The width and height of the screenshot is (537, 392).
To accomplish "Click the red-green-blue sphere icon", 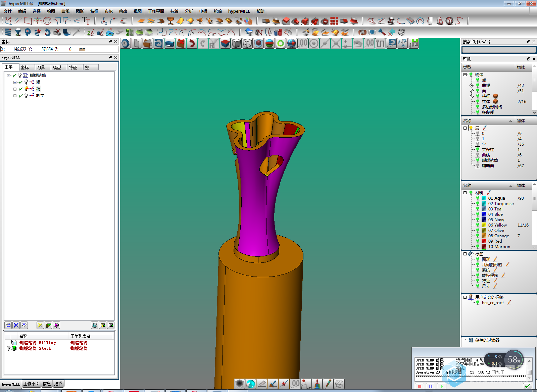I will click(x=270, y=43).
